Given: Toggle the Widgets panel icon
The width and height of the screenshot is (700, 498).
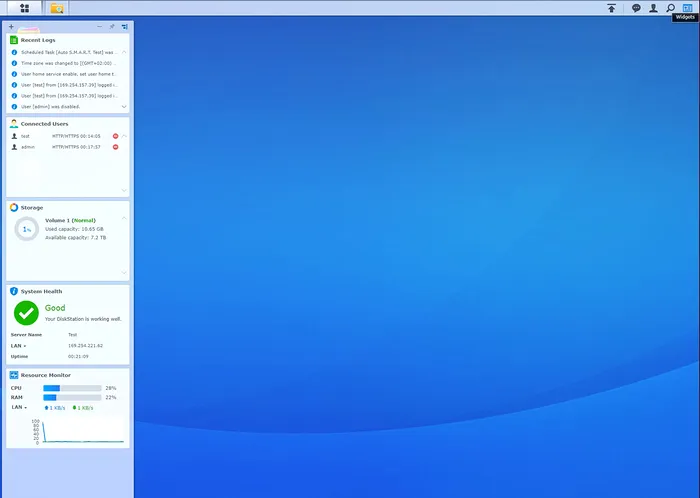Looking at the screenshot, I should tap(687, 8).
